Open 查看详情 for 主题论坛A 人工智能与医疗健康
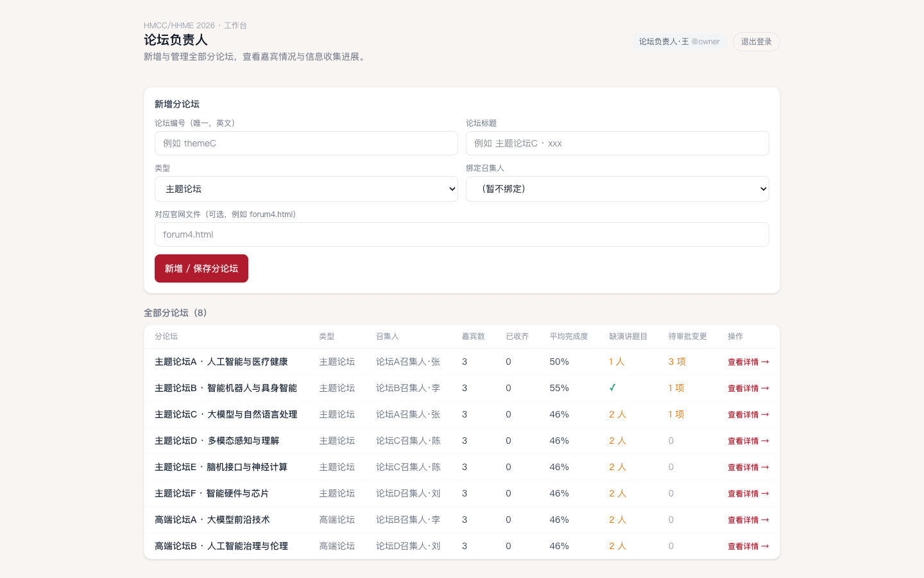924x578 pixels. pos(748,362)
